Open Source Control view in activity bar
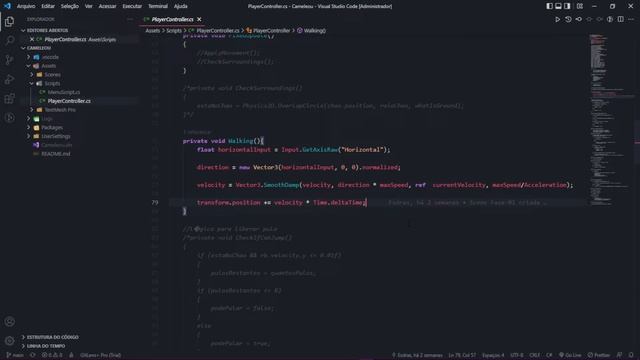Viewport: 640px width, 360px height. pos(9,60)
